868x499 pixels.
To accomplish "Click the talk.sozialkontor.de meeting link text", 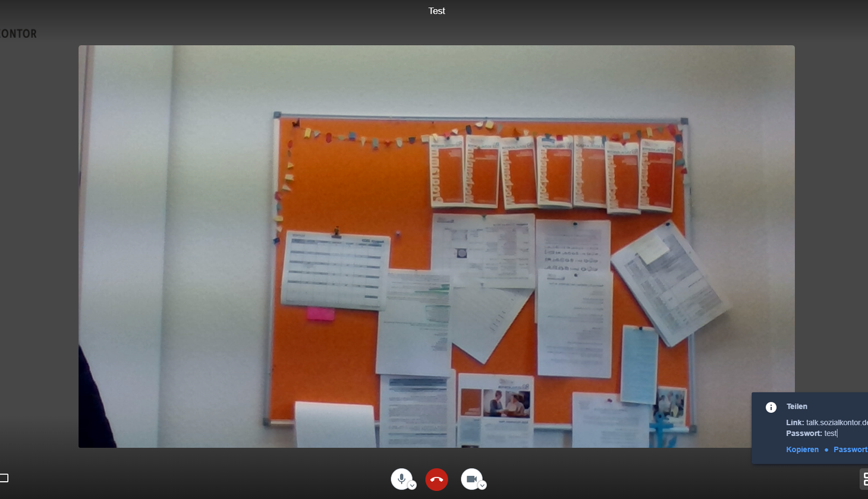I will [836, 422].
